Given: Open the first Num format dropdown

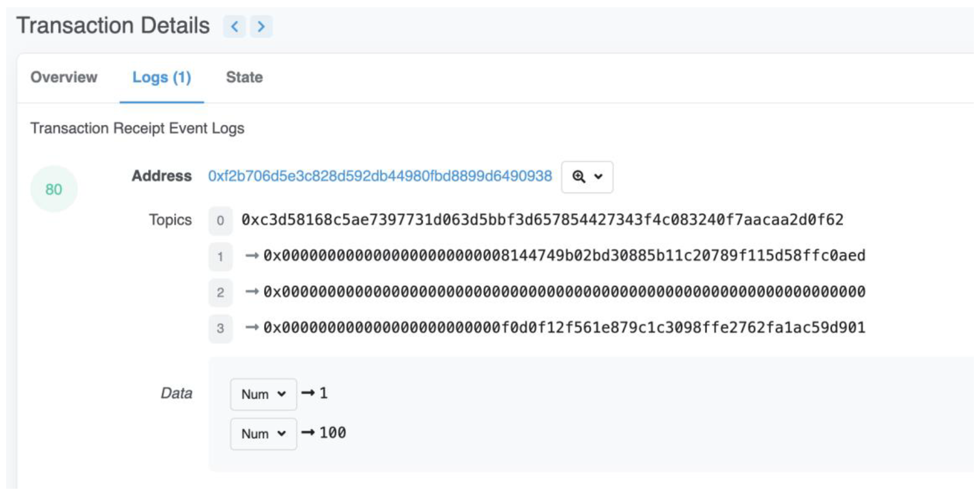Looking at the screenshot, I should tap(263, 394).
